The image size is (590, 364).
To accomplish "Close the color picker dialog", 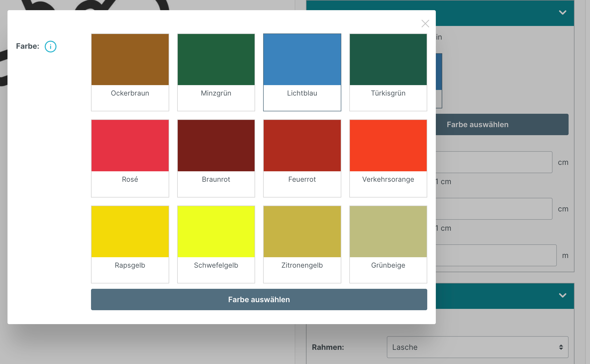I will pyautogui.click(x=425, y=24).
